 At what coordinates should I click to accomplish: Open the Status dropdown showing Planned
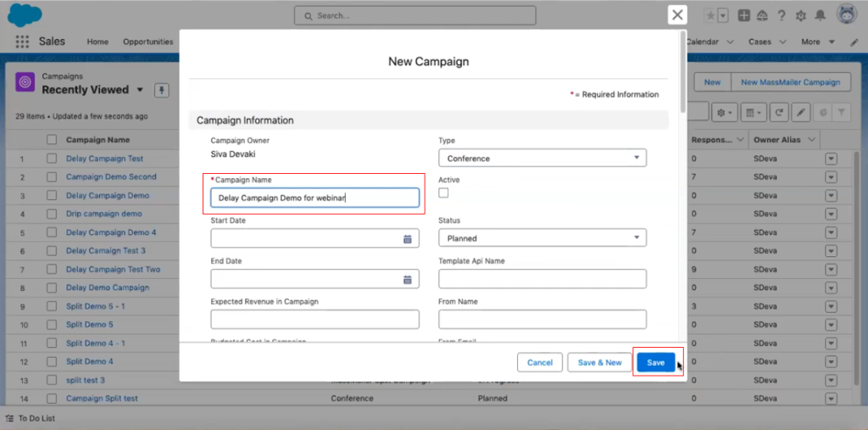[542, 237]
